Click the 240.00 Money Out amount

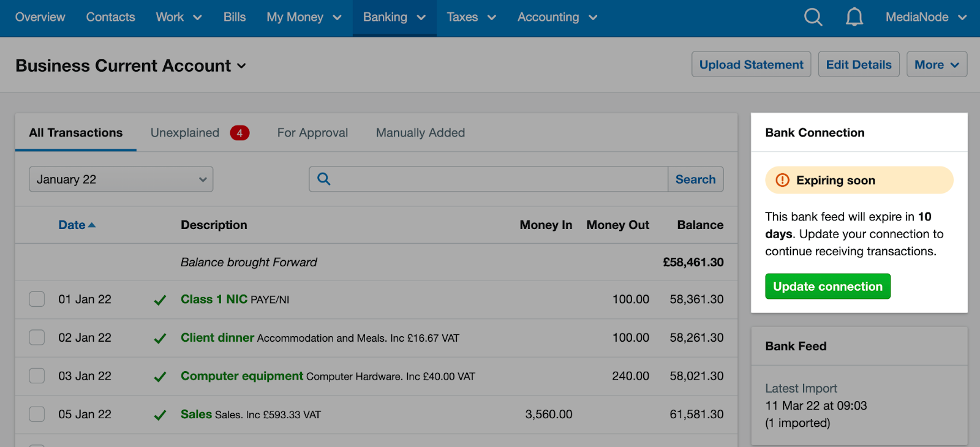click(630, 376)
